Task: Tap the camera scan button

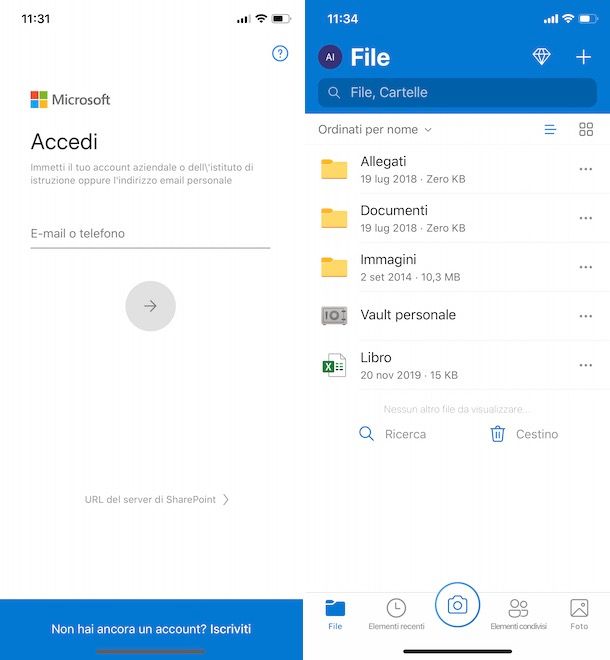Action: click(x=457, y=605)
